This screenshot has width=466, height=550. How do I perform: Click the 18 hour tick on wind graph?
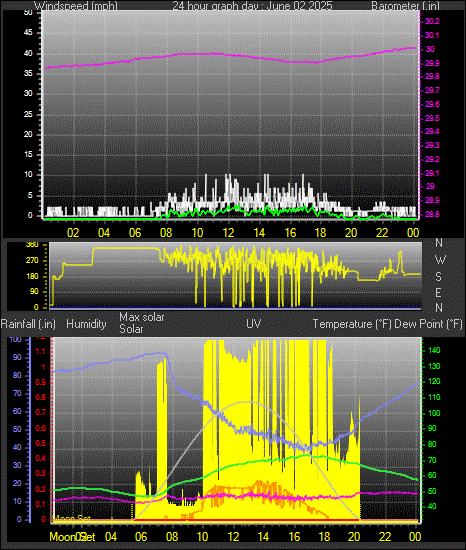(320, 233)
